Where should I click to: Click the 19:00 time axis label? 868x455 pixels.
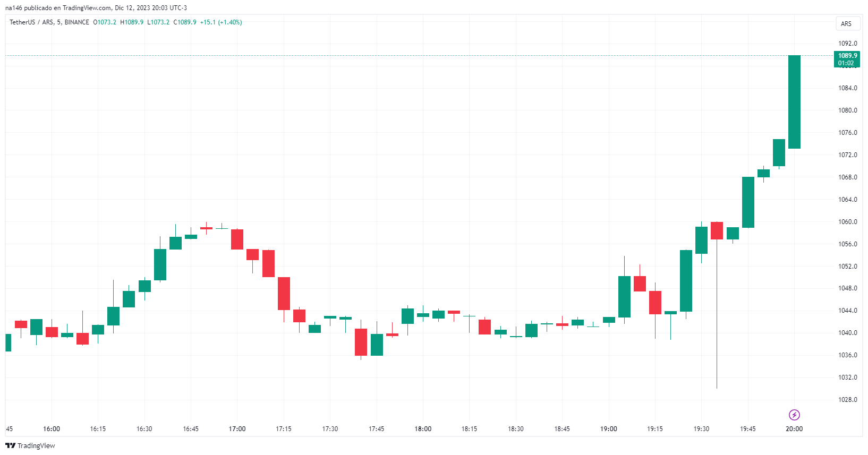[x=609, y=429]
